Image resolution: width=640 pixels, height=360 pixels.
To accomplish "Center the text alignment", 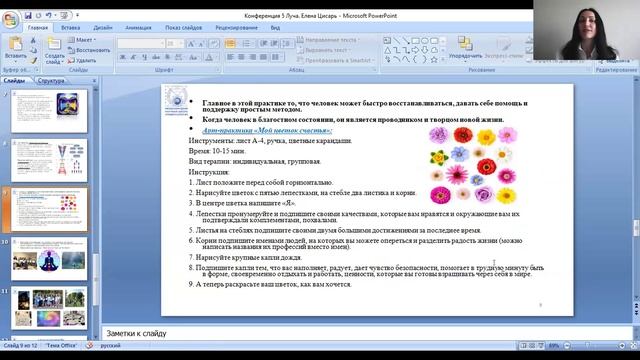I will tap(241, 58).
